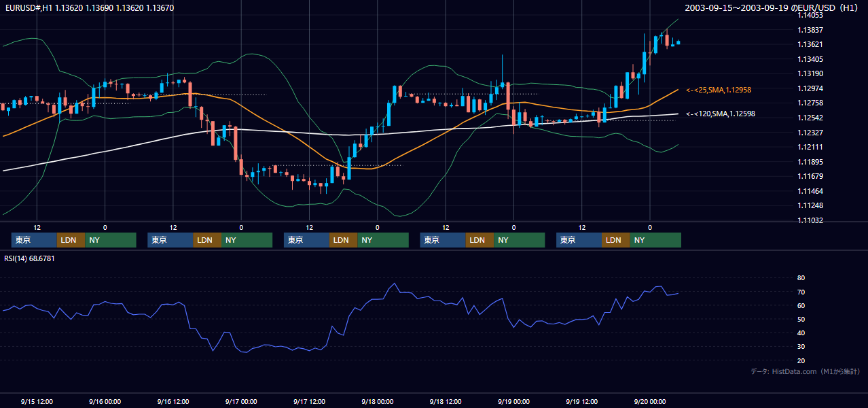Viewport: 868px width, 408px height.
Task: Click price axis value 1.12758
Action: [810, 103]
